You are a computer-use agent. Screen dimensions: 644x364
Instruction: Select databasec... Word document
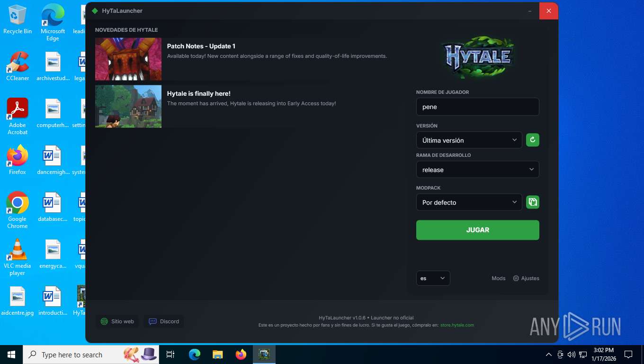(x=53, y=207)
